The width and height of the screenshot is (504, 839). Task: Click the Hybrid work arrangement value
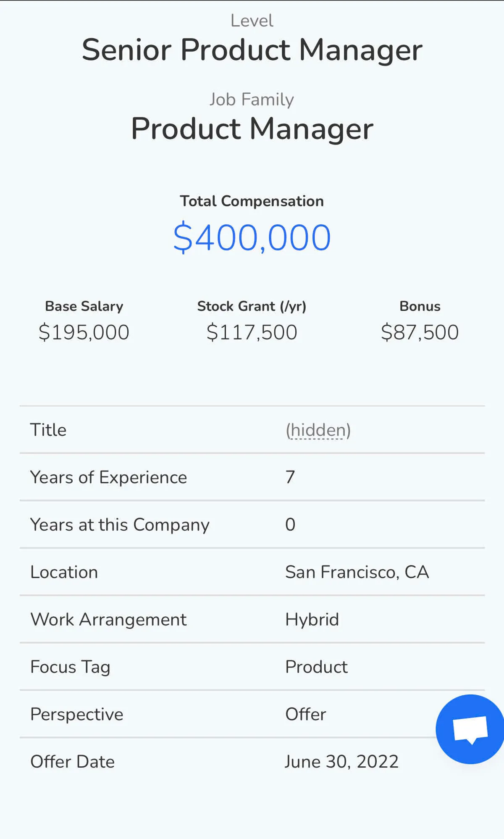[x=312, y=620]
